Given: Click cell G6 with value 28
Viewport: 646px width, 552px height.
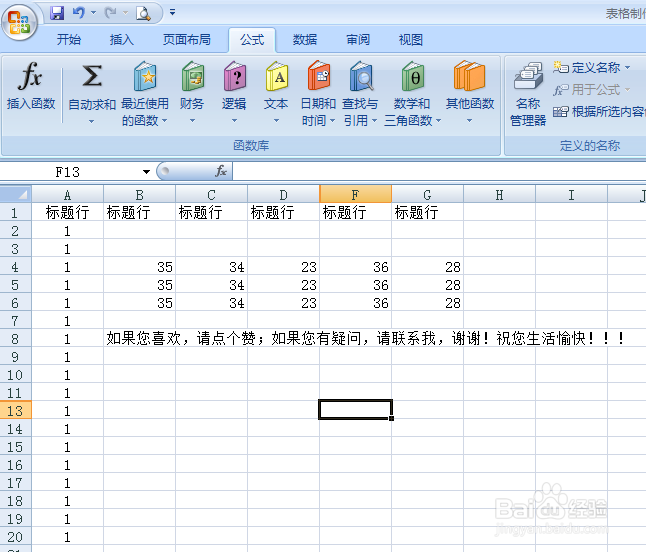Looking at the screenshot, I should pos(427,303).
